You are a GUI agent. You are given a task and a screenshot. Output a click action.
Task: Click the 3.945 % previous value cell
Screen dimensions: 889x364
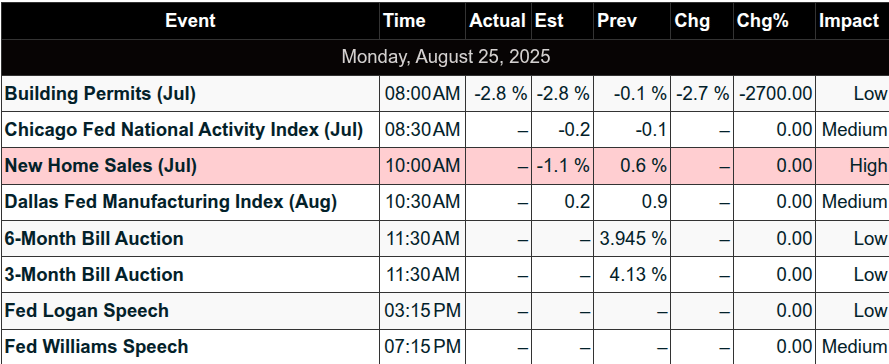pyautogui.click(x=632, y=239)
